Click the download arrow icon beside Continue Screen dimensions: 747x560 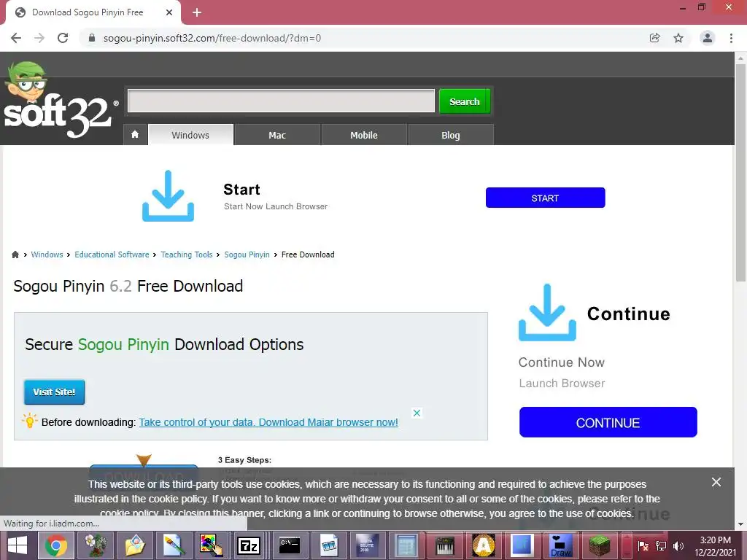pyautogui.click(x=547, y=313)
